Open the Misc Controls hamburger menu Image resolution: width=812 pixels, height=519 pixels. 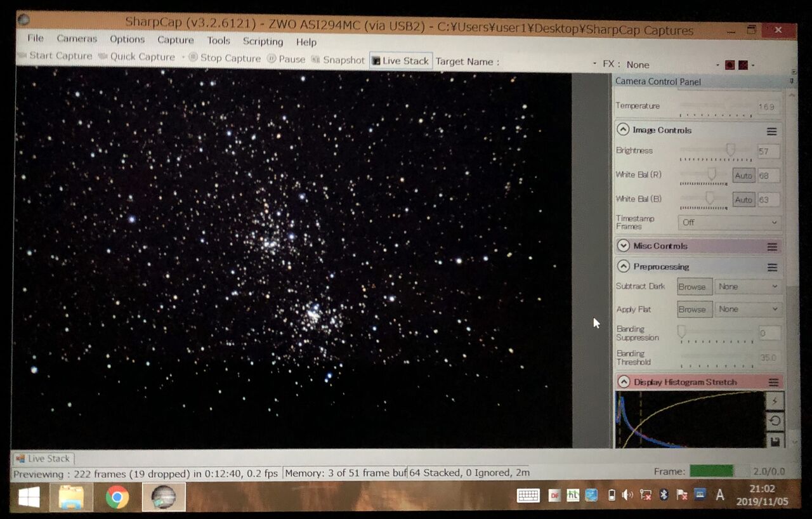772,247
